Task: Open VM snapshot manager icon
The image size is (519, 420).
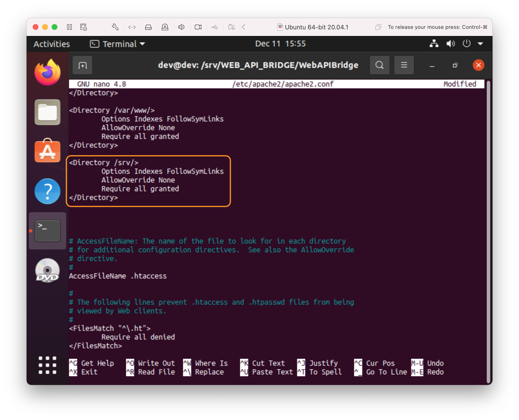Action: (84, 27)
